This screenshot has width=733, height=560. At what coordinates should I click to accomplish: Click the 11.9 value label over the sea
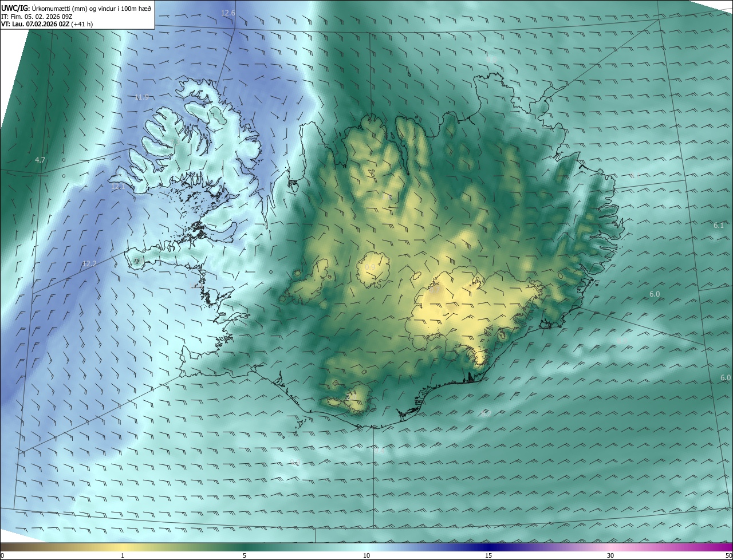(141, 97)
